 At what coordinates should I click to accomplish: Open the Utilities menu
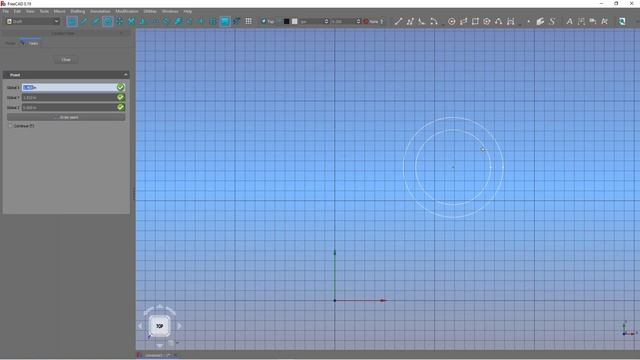pos(150,11)
